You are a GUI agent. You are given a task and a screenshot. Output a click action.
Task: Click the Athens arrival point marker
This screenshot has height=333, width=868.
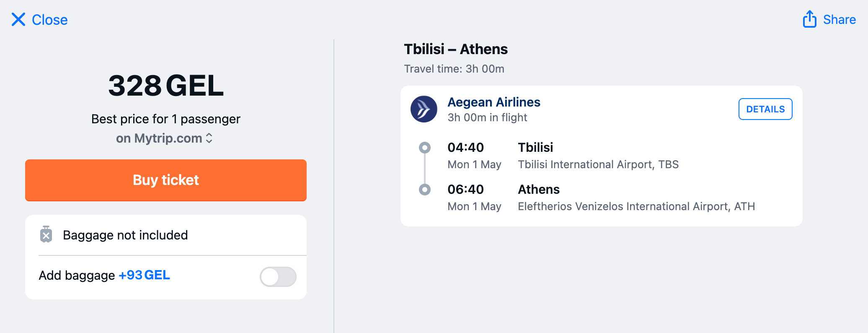pyautogui.click(x=425, y=190)
